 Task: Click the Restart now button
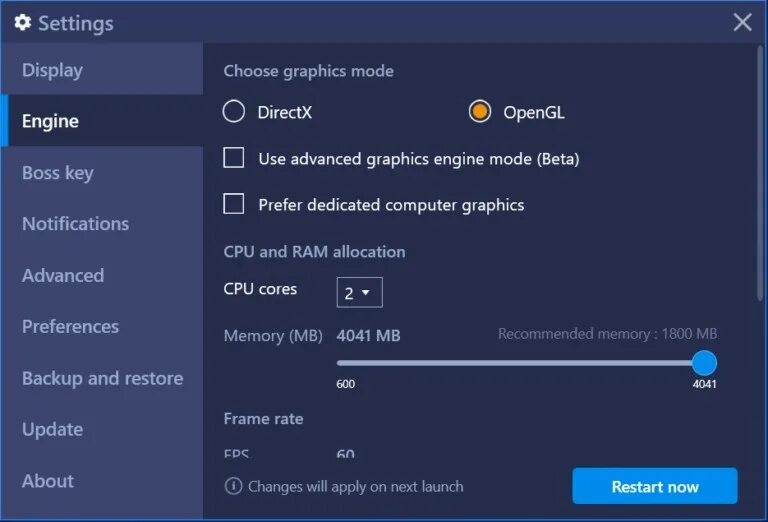click(x=654, y=486)
